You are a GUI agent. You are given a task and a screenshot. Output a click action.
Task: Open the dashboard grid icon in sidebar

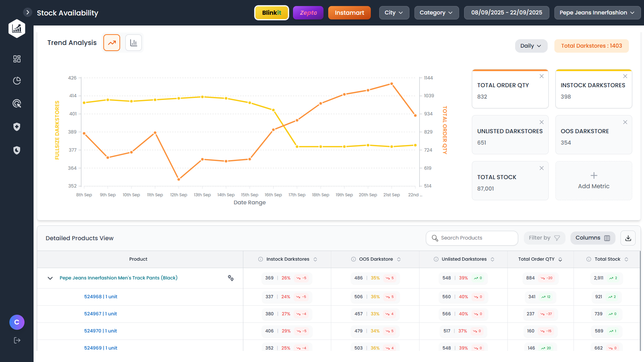(x=17, y=59)
